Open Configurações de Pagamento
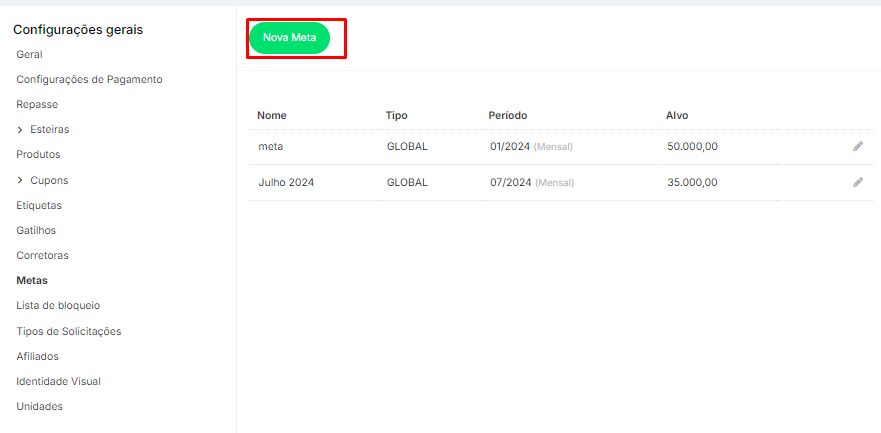The image size is (881, 433). 89,79
